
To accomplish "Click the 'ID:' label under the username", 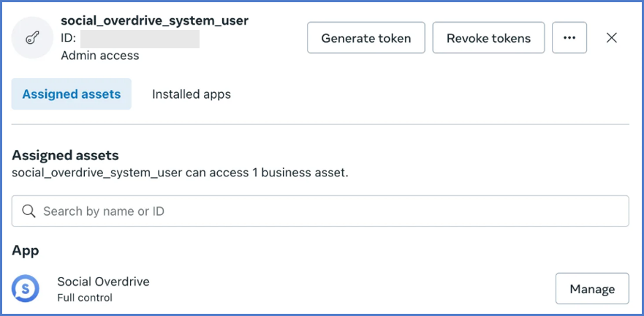I will tap(69, 39).
